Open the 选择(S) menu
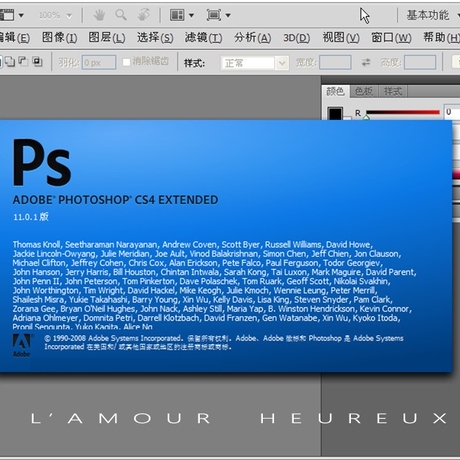The width and height of the screenshot is (460, 460). click(x=155, y=38)
